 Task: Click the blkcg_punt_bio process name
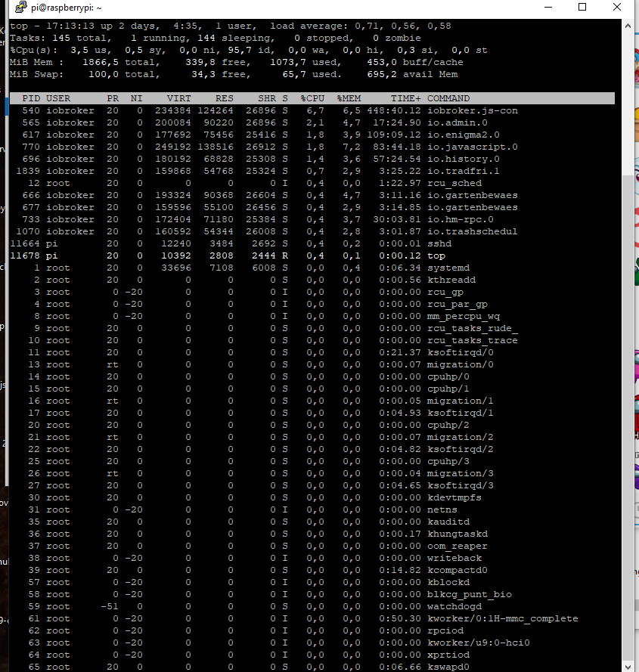[470, 594]
